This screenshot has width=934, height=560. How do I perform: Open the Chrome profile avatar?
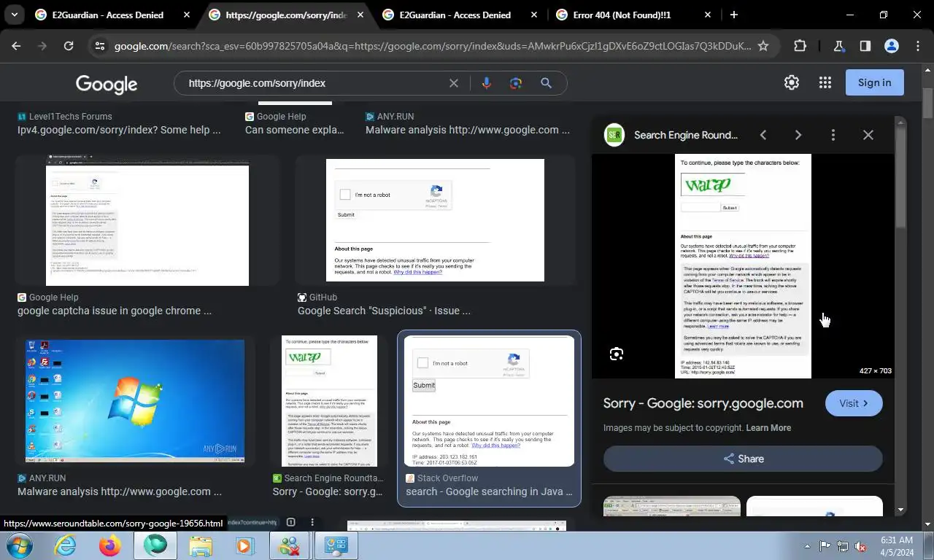pyautogui.click(x=891, y=46)
